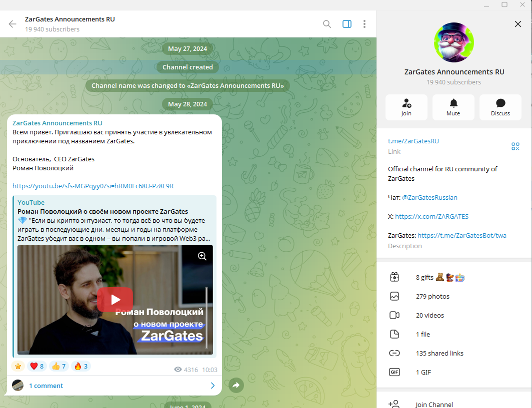
Task: Open the @ZarGatesRussian chat link
Action: (429, 197)
